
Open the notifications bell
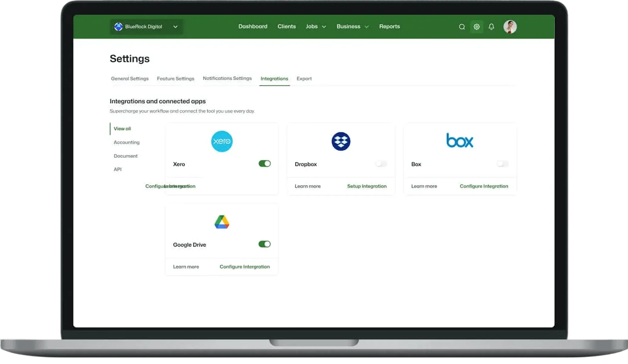click(x=491, y=27)
